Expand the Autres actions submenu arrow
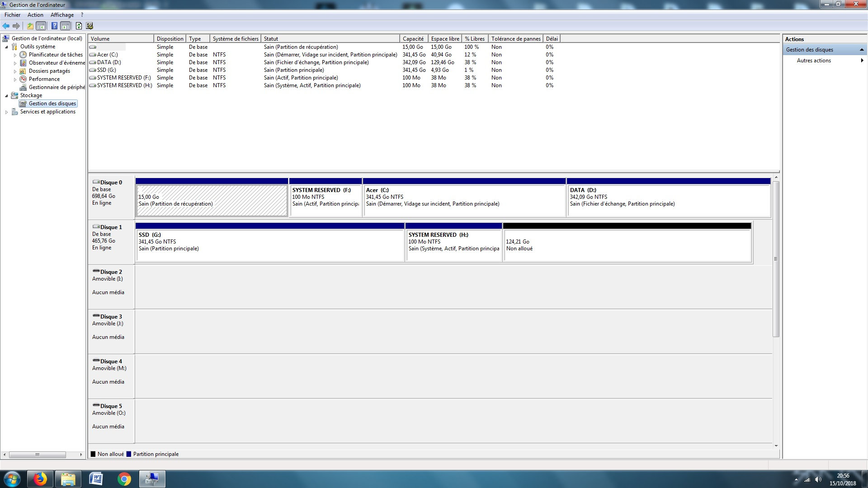Viewport: 868px width, 488px height. 862,61
